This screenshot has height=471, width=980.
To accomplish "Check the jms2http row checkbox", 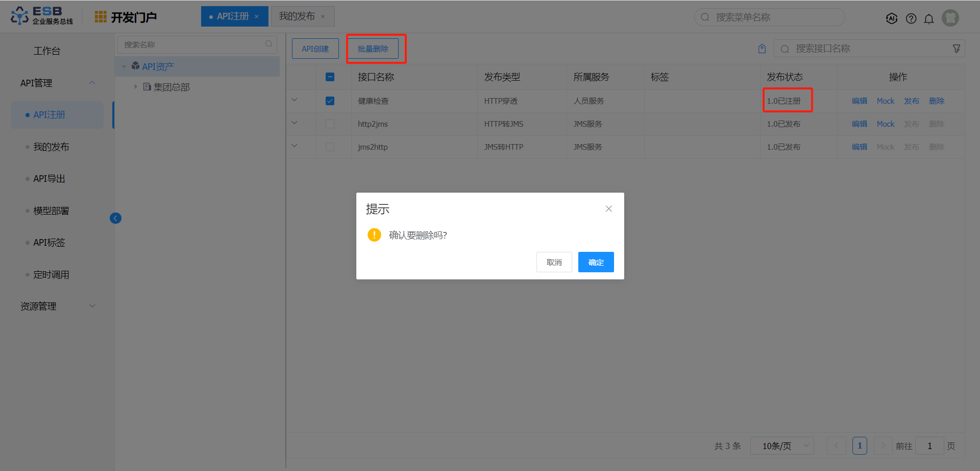I will point(330,147).
